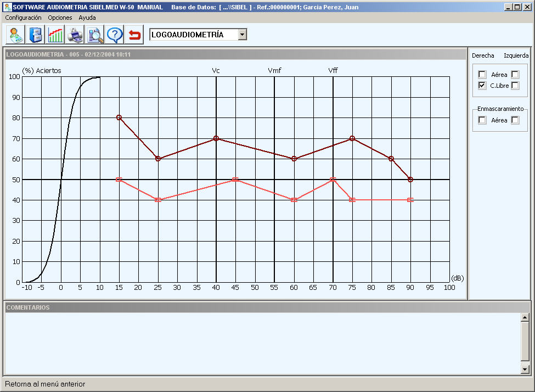
Task: Click the Vmf label above graph
Action: pos(275,71)
